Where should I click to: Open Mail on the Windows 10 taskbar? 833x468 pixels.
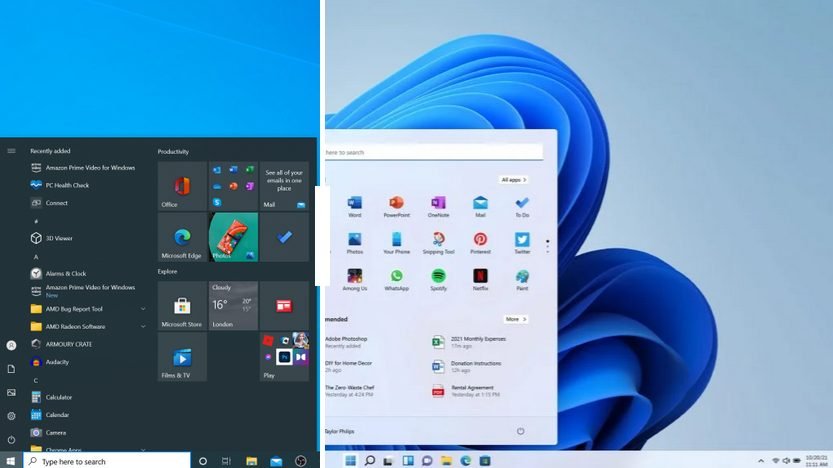point(276,461)
